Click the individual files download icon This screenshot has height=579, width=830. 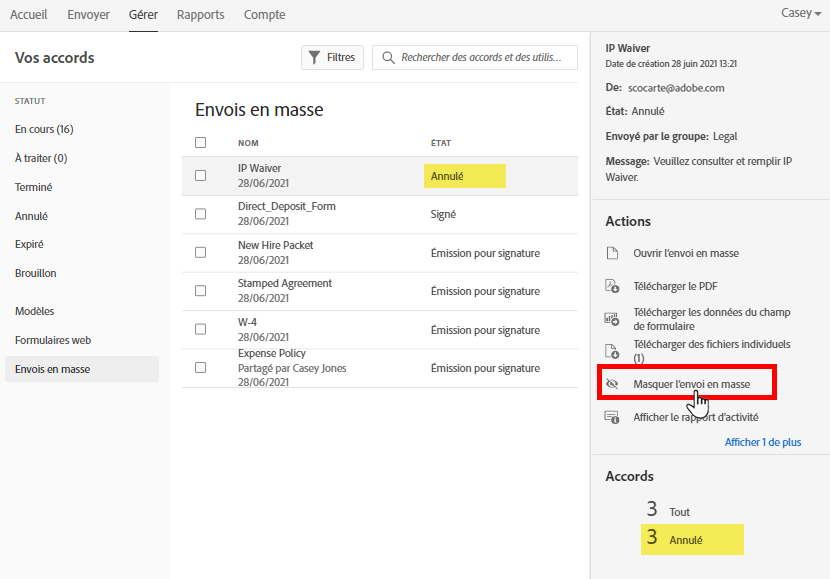tap(613, 350)
